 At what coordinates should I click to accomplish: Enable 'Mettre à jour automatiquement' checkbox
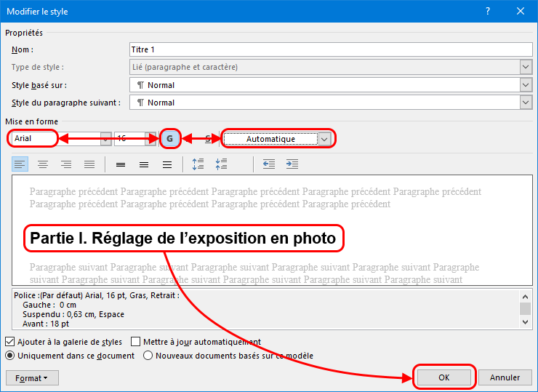136,342
